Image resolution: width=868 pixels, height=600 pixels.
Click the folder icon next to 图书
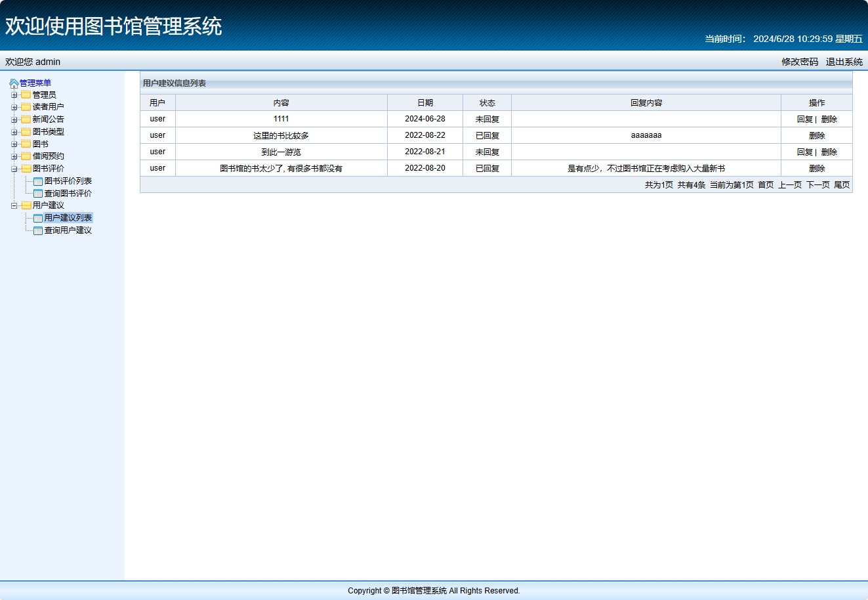[26, 144]
